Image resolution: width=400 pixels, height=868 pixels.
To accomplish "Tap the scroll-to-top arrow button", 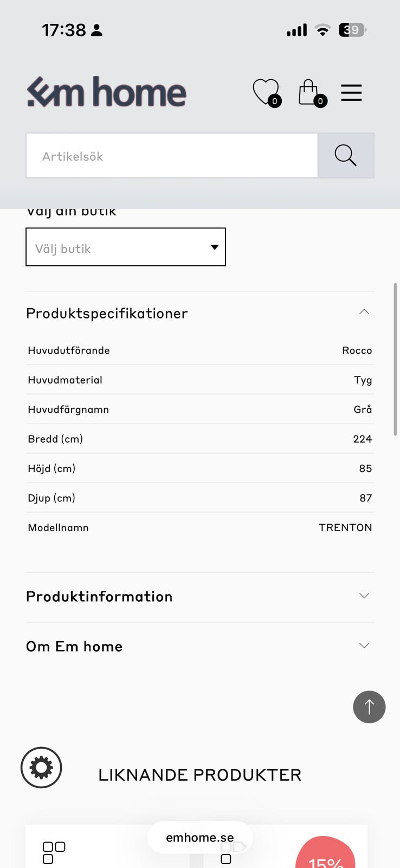I will 369,707.
